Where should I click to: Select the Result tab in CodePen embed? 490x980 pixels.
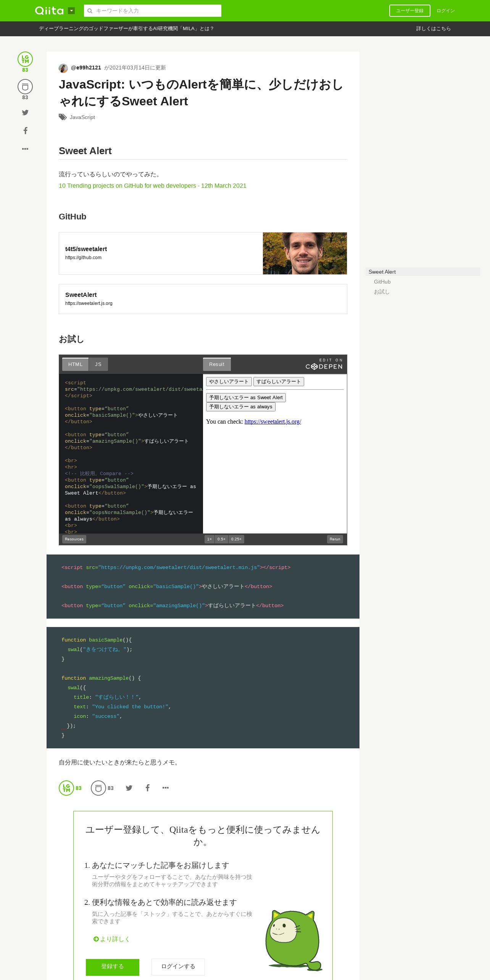click(217, 364)
